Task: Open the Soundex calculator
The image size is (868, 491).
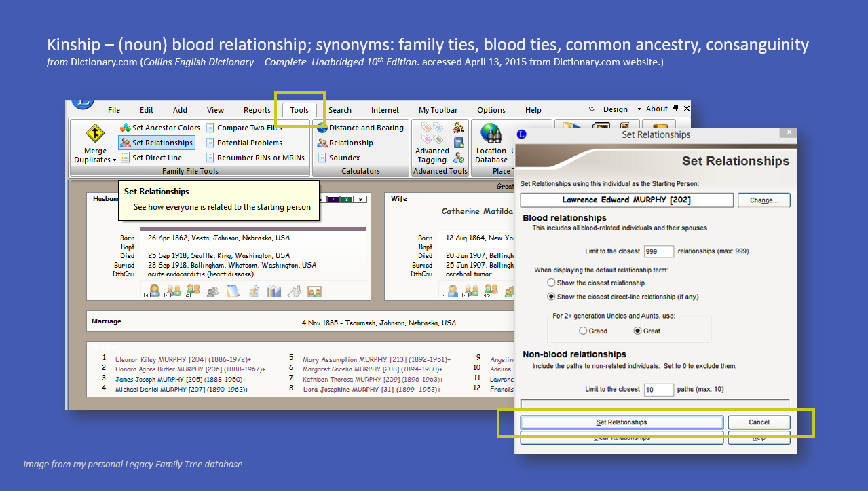Action: pos(339,158)
